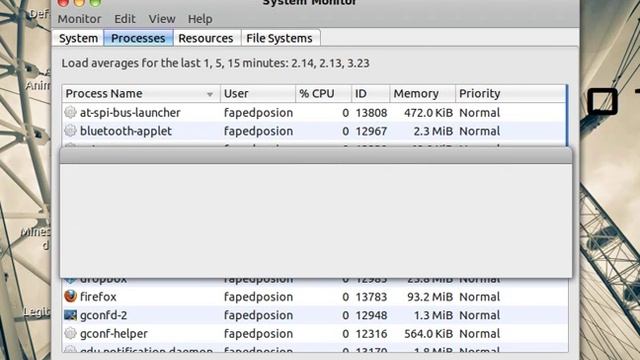640x360 pixels.
Task: Sort processes by ID column
Action: pyautogui.click(x=370, y=93)
